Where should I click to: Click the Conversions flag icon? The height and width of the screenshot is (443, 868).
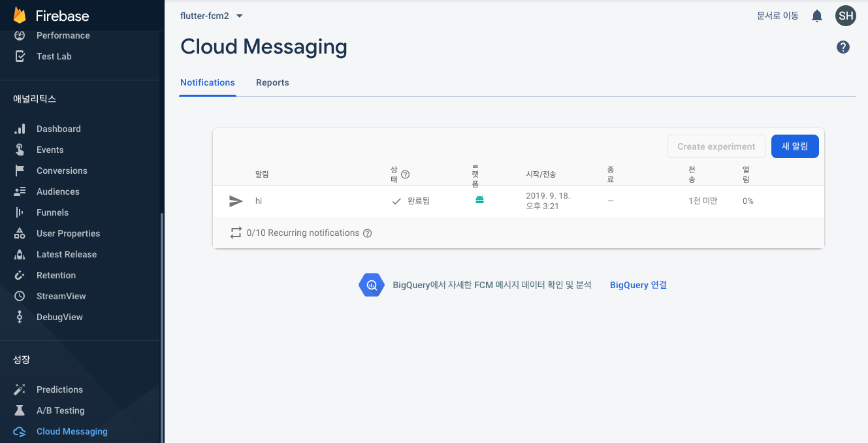click(20, 171)
